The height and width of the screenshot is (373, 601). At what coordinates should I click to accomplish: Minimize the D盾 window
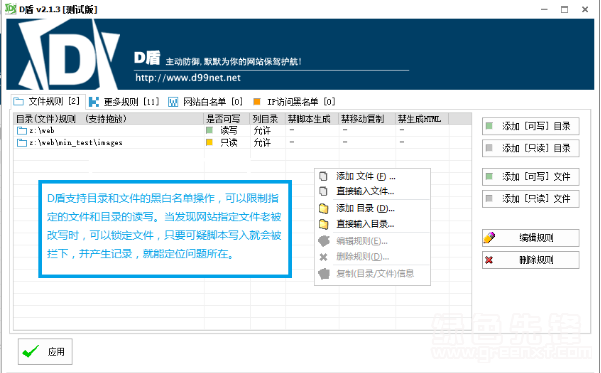(544, 10)
